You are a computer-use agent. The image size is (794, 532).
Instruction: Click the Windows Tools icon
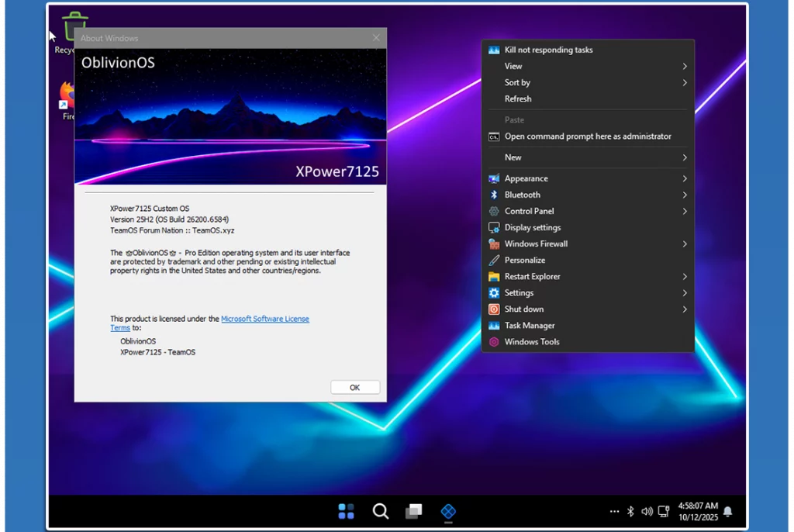pos(494,342)
